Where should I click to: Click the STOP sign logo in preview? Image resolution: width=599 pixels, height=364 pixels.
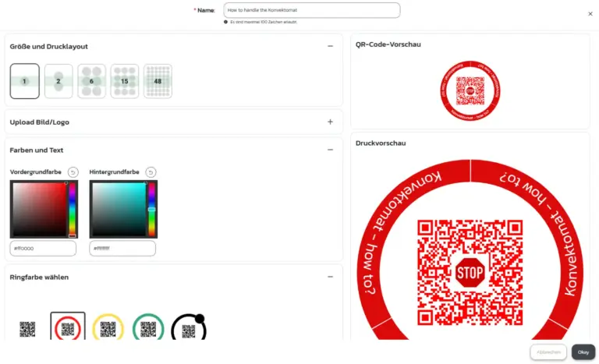470,273
